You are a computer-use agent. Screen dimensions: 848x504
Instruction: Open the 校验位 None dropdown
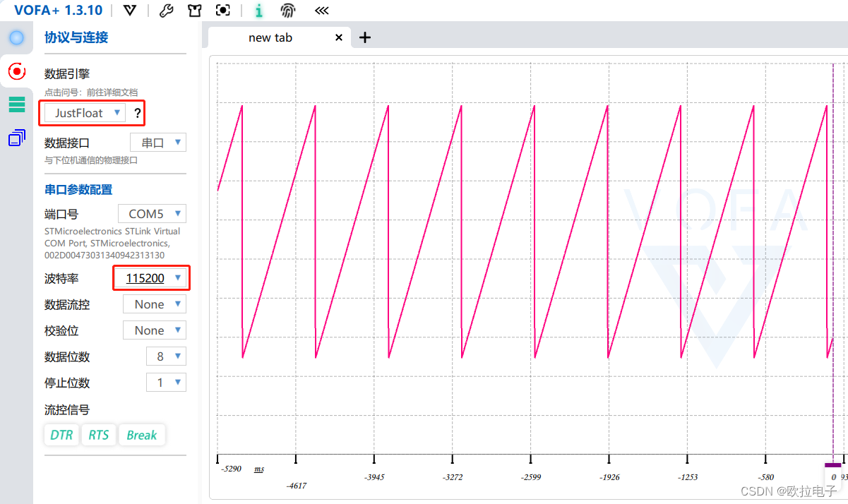tap(154, 330)
